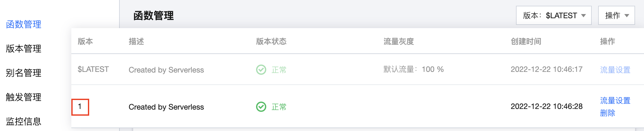The width and height of the screenshot is (644, 131).
Task: Click 流量设置 link for $LATEST version
Action: click(615, 70)
